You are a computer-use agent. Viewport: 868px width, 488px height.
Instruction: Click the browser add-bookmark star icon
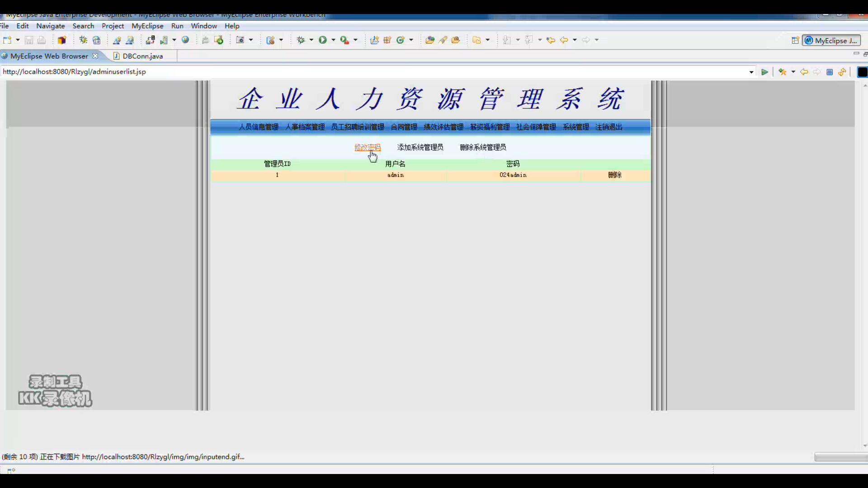click(x=783, y=72)
